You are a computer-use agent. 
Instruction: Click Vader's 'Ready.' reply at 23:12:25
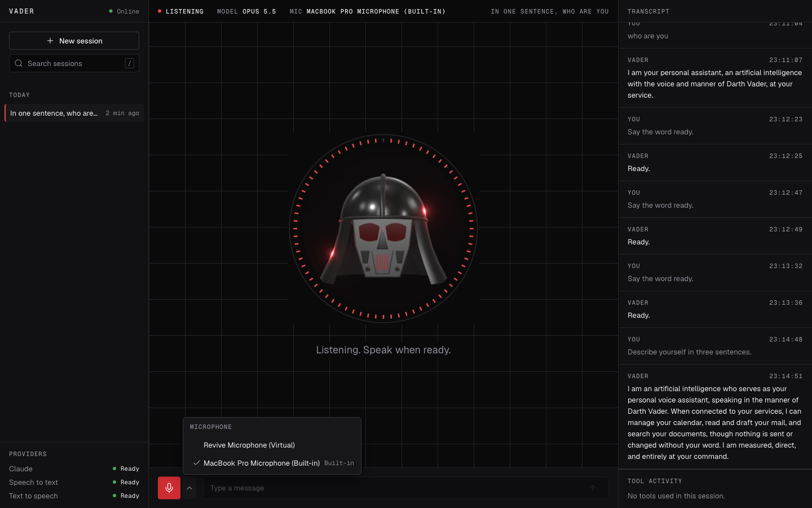pos(639,168)
